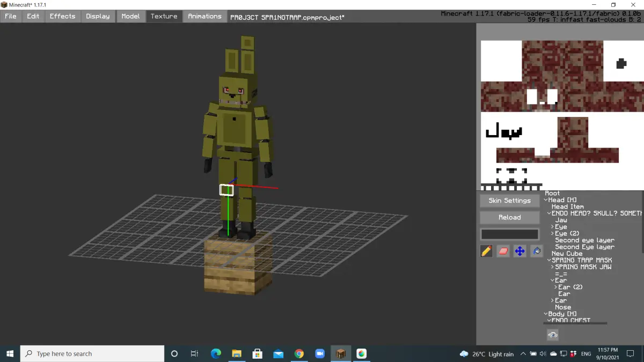Open the Mail app from the taskbar

[x=278, y=353]
